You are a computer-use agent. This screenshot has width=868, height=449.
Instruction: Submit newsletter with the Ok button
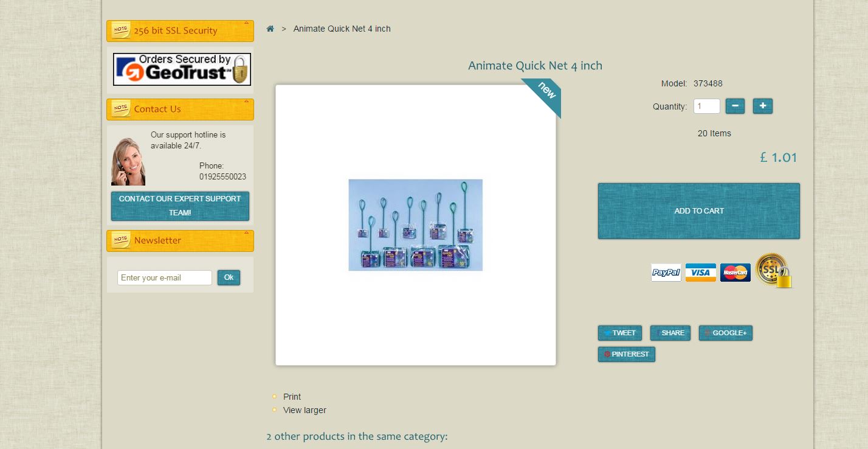pos(229,277)
